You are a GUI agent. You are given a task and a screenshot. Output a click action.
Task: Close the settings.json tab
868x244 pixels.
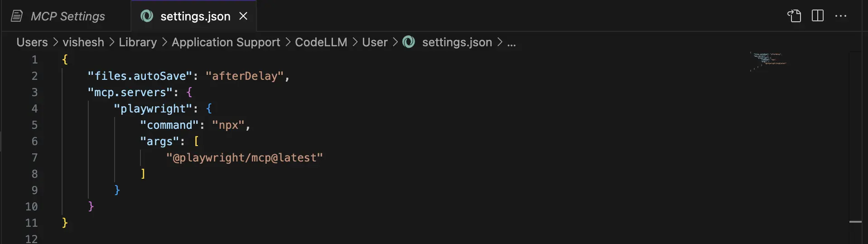243,16
